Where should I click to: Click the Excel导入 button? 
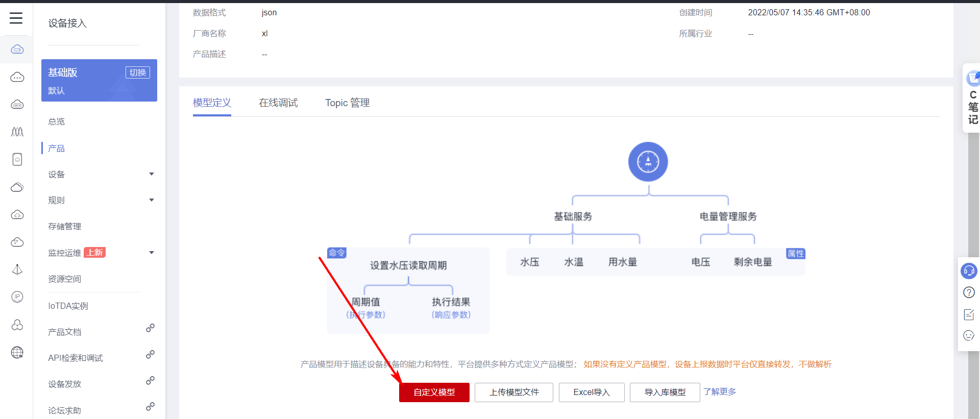coord(592,392)
